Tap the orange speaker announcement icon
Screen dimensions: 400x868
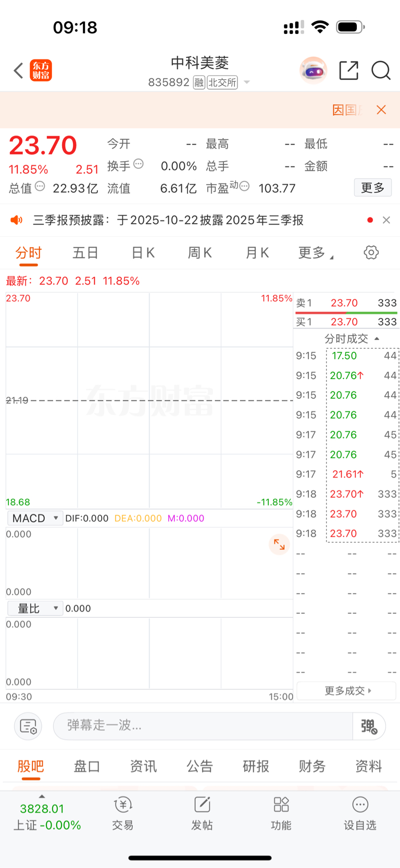(17, 220)
